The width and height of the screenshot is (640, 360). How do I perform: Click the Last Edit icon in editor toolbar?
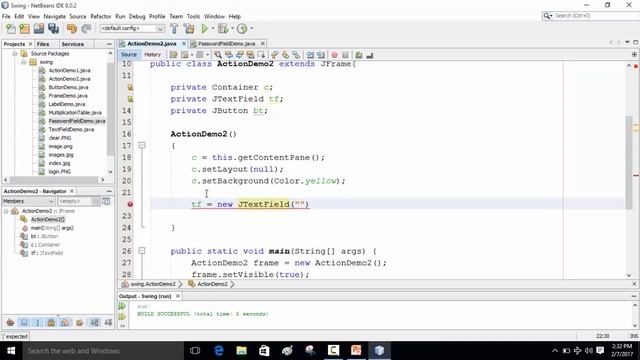173,55
